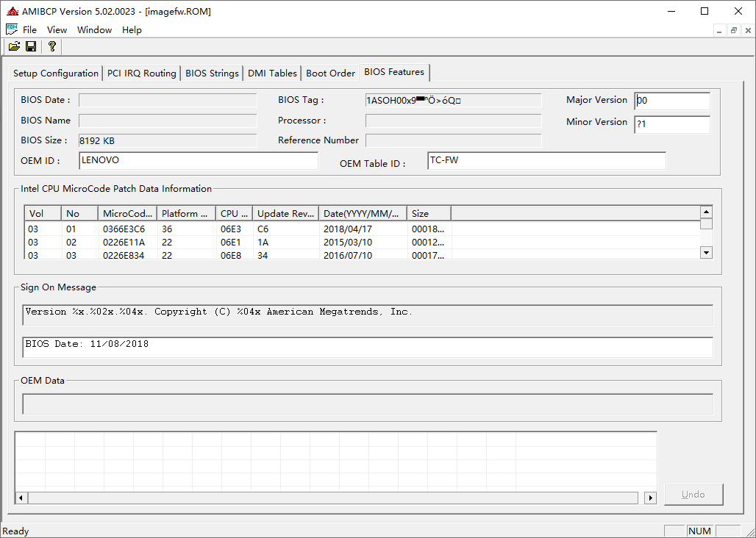Minimize the inner document window
756x538 pixels.
click(719, 30)
